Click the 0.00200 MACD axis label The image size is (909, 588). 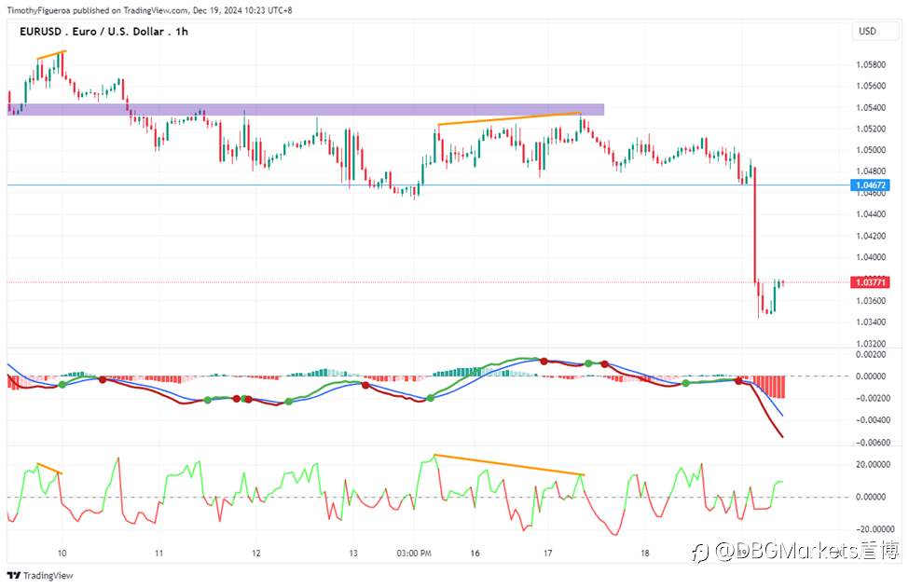click(x=871, y=354)
